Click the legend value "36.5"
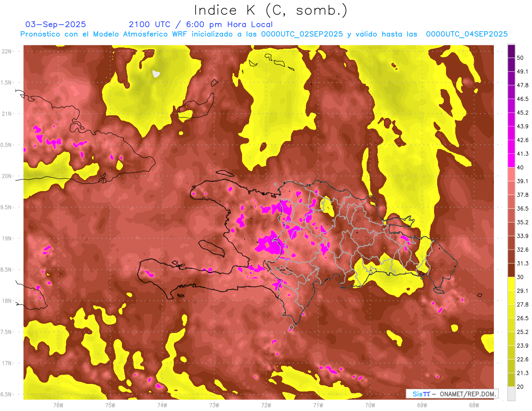The image size is (532, 411). [522, 208]
